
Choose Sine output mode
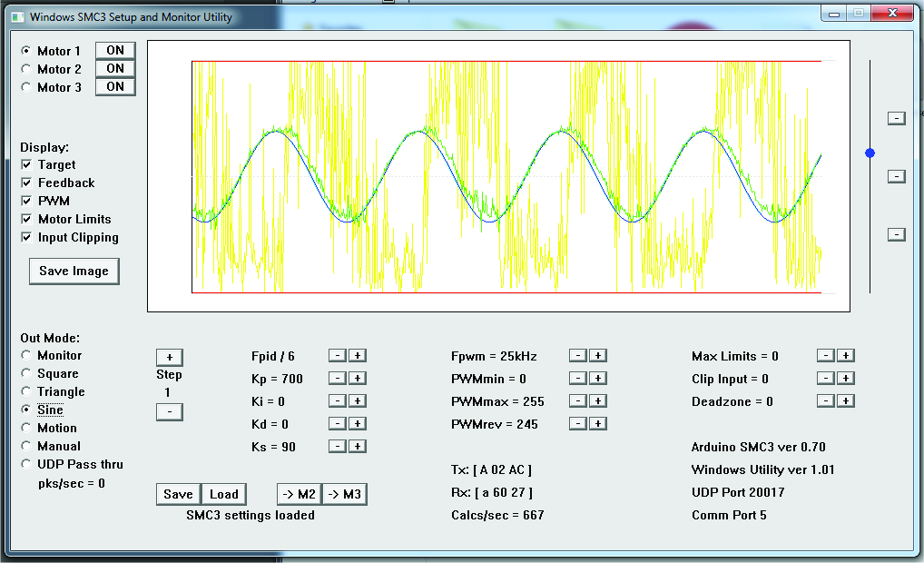pos(26,410)
